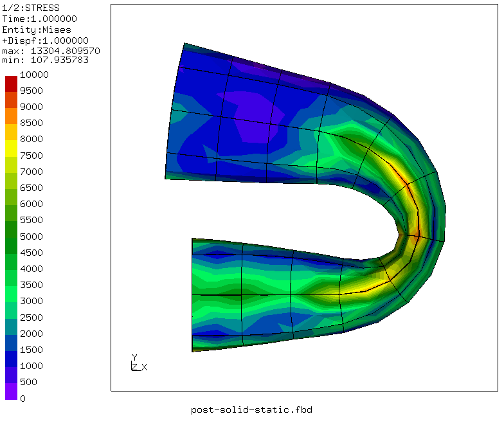Click the max value 13304.809570

tap(66, 51)
